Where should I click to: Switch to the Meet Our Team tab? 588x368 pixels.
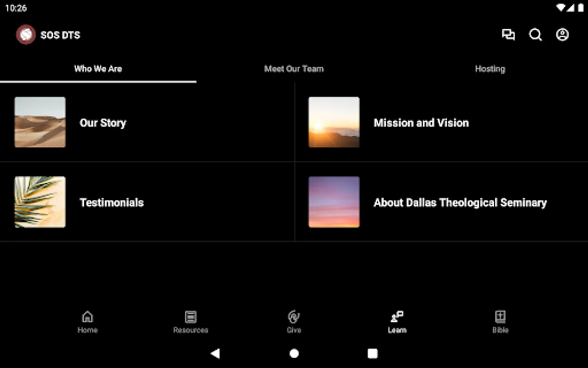(x=294, y=69)
